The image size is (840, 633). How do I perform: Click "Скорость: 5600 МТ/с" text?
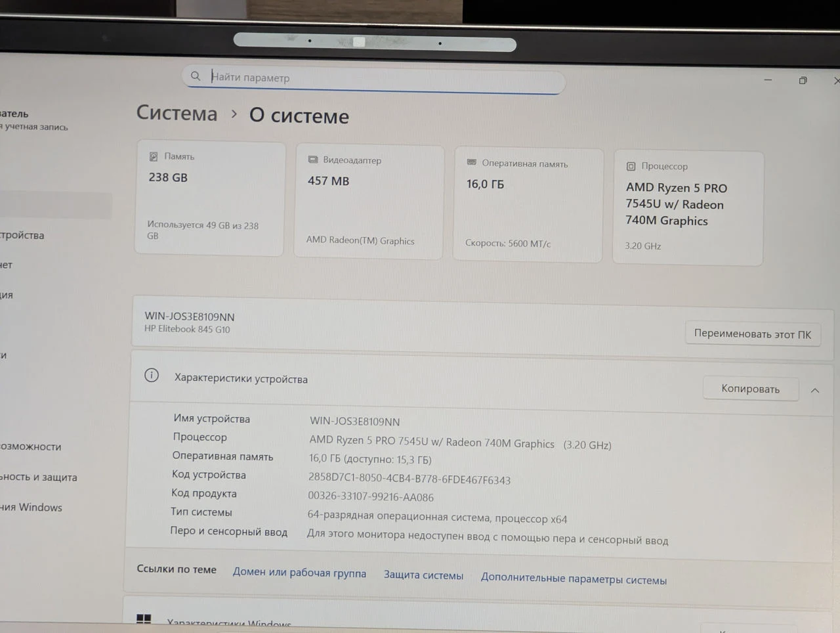click(508, 243)
